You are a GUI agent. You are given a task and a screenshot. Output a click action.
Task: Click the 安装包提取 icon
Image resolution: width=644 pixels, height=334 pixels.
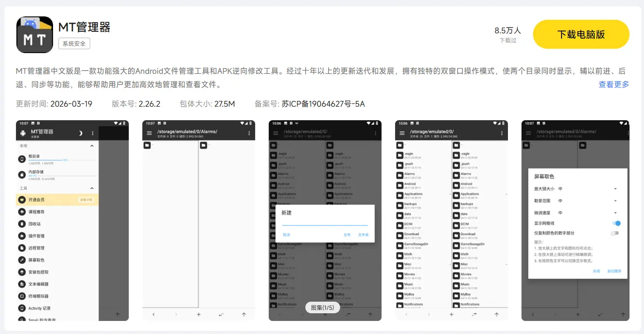pos(22,272)
